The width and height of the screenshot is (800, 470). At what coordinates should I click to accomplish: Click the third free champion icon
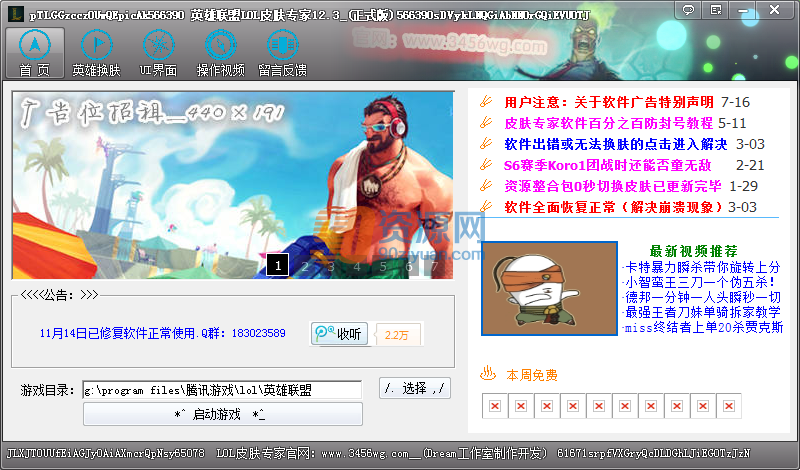[x=547, y=406]
